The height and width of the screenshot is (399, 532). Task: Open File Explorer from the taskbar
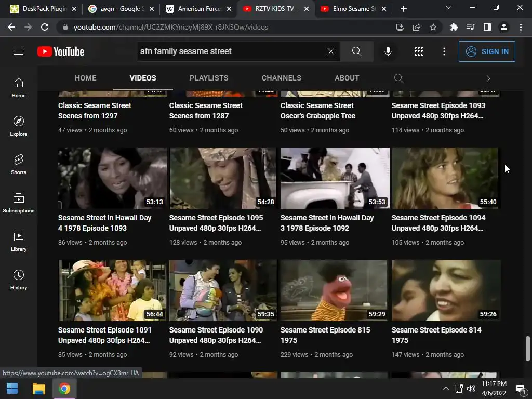pyautogui.click(x=38, y=389)
